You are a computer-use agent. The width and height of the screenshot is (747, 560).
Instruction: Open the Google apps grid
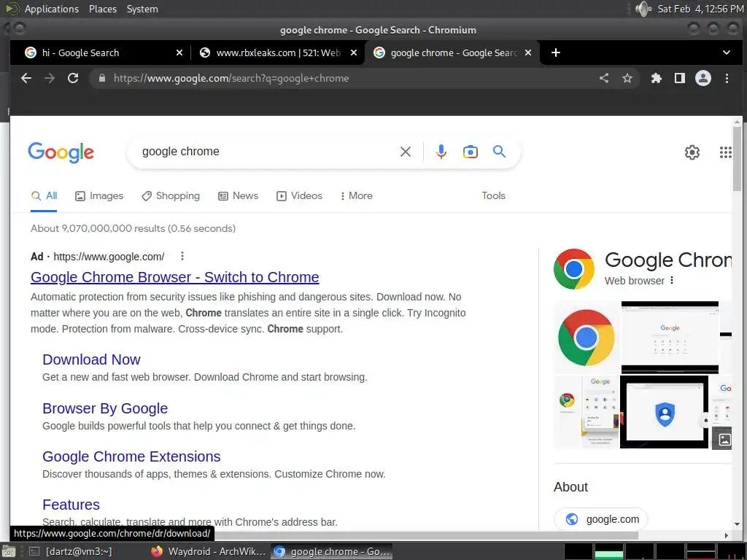pyautogui.click(x=726, y=152)
